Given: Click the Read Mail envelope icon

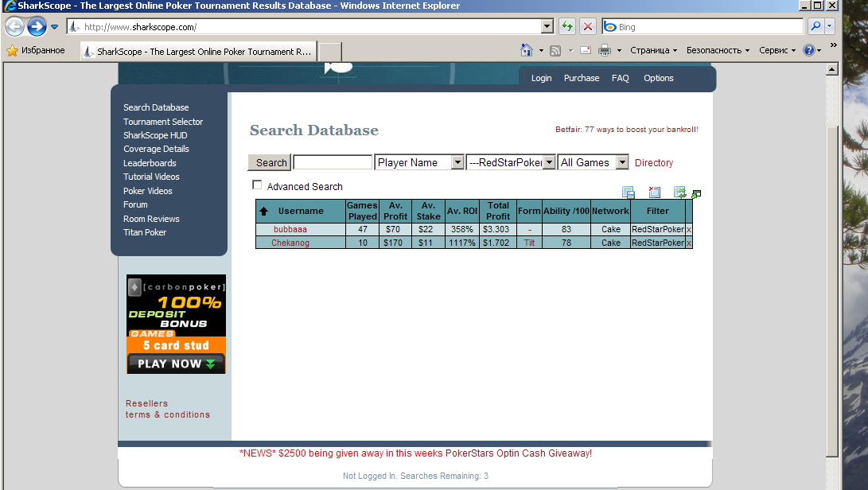Looking at the screenshot, I should tap(586, 50).
